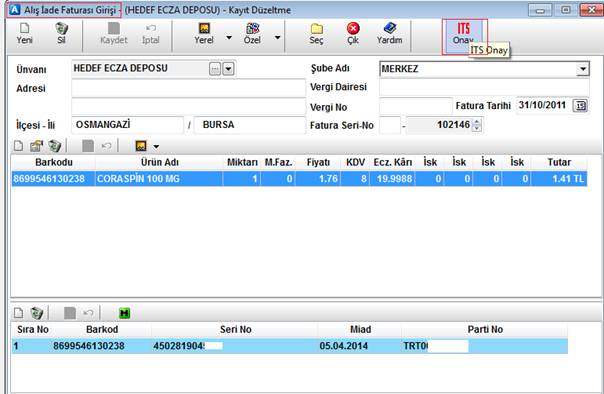Open the dropdown arrow next to Özel
The height and width of the screenshot is (394, 604).
click(x=277, y=38)
